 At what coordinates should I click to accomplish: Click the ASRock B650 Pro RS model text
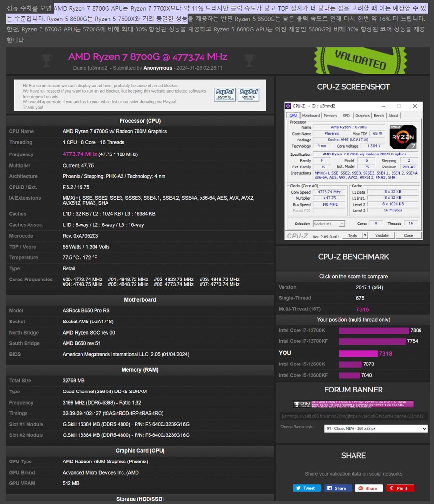click(86, 311)
